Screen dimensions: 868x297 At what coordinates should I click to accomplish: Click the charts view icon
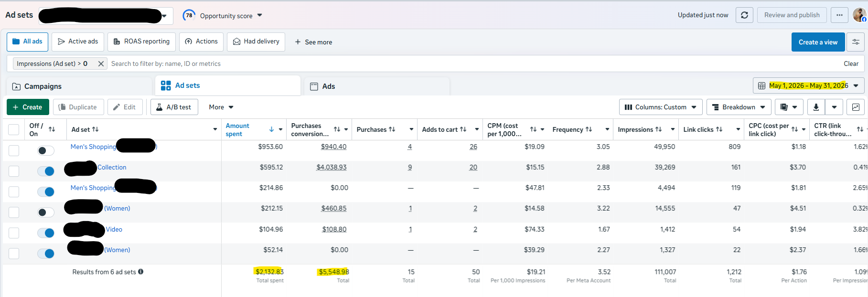click(856, 107)
